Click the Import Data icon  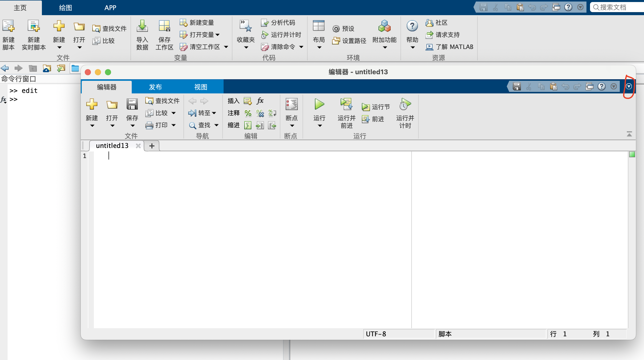[x=142, y=26]
